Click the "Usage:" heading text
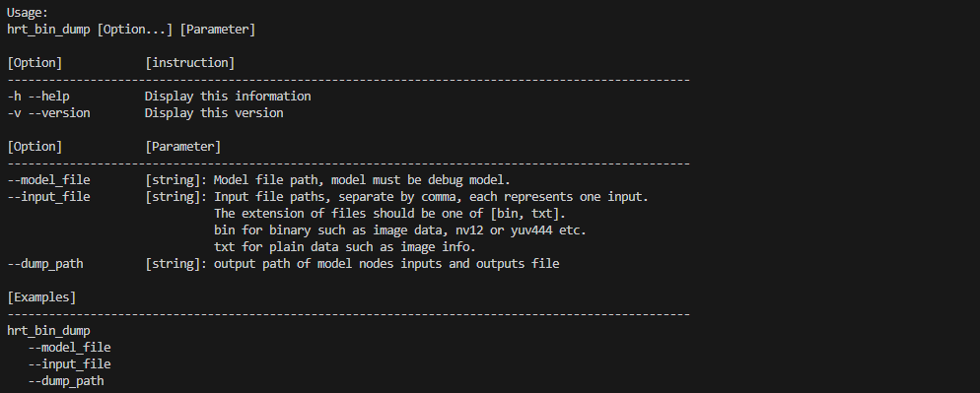Viewport: 980px width, 393px height. [28, 13]
